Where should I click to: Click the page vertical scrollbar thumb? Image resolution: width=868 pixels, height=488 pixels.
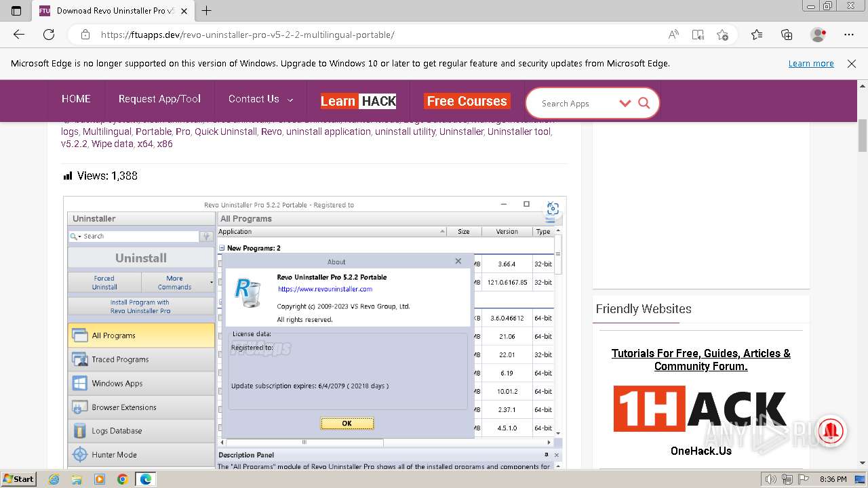pyautogui.click(x=863, y=136)
